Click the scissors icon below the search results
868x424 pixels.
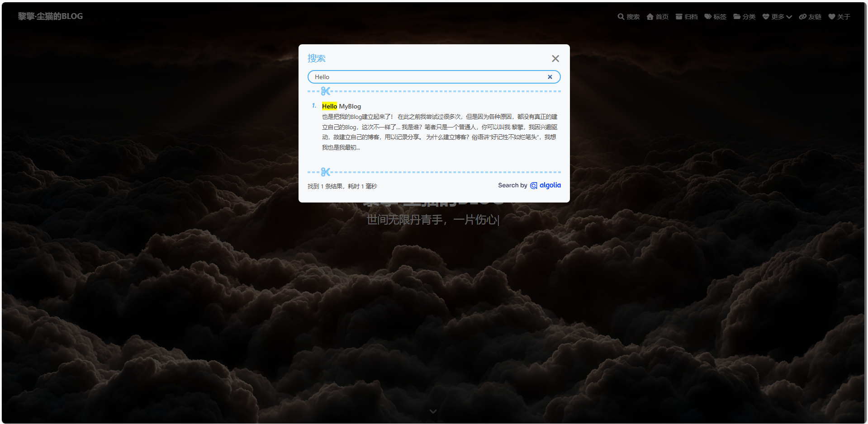[x=326, y=172]
